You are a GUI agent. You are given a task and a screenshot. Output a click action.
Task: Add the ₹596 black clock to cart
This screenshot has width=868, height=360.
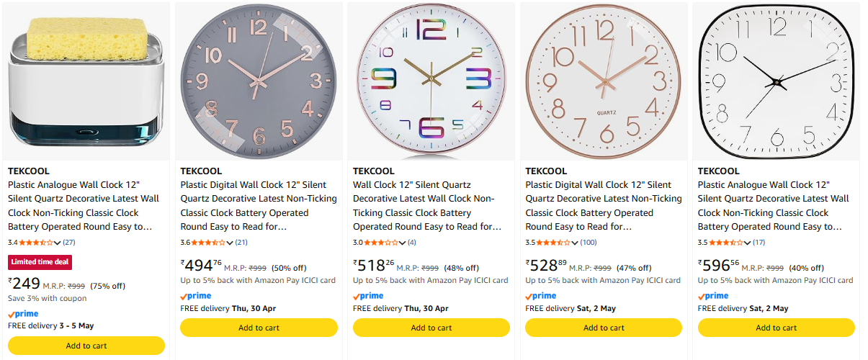776,328
